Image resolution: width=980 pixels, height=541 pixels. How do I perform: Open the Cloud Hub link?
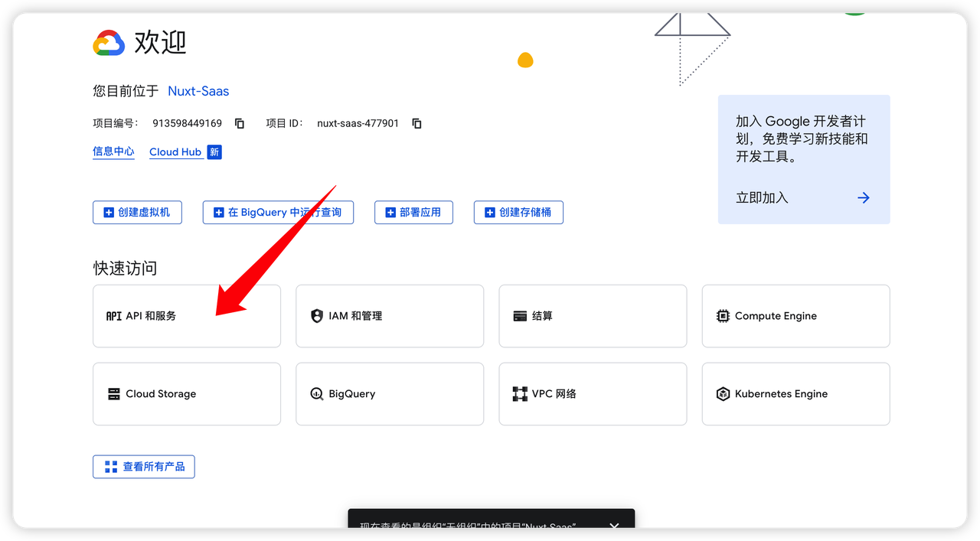point(175,152)
